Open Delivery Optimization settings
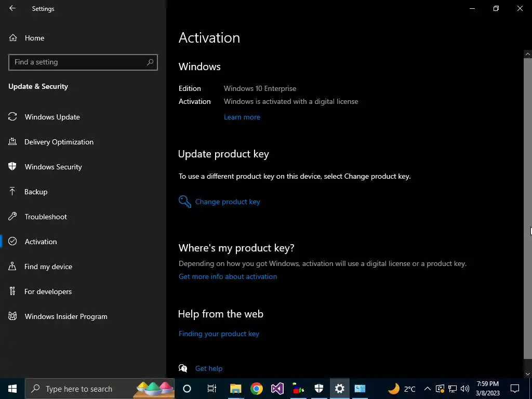The image size is (532, 399). click(59, 142)
